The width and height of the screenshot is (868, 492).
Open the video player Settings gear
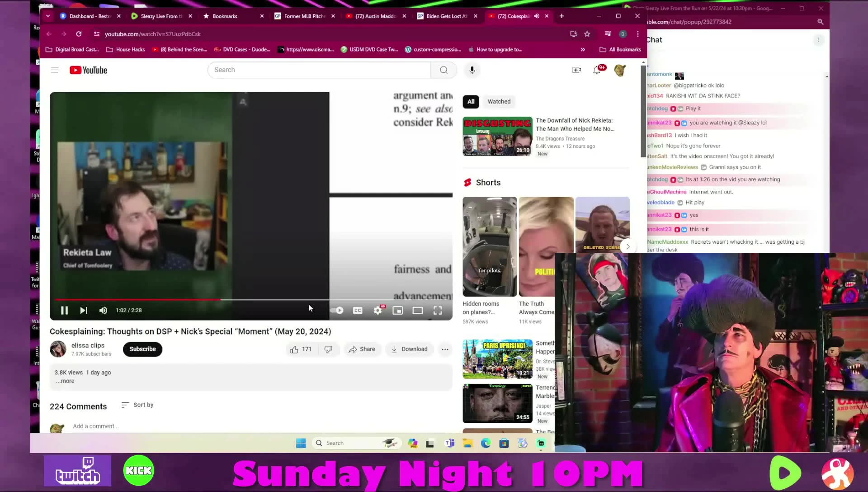377,310
